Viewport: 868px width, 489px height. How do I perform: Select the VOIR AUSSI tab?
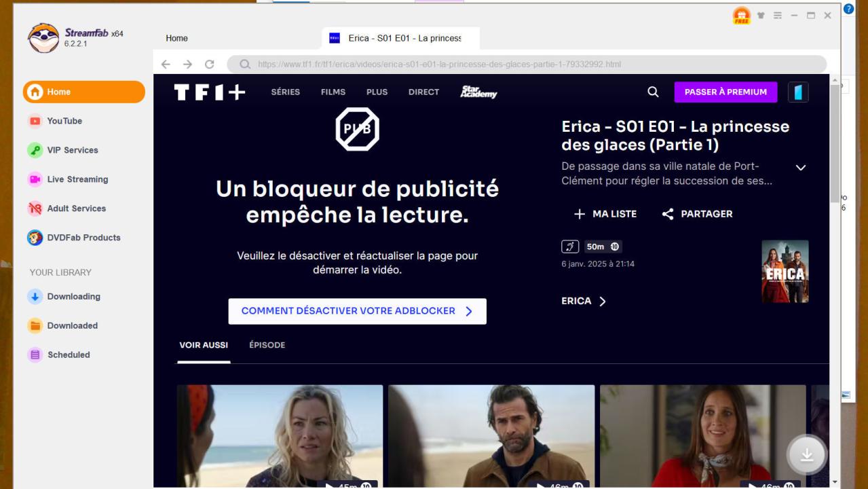click(x=204, y=345)
